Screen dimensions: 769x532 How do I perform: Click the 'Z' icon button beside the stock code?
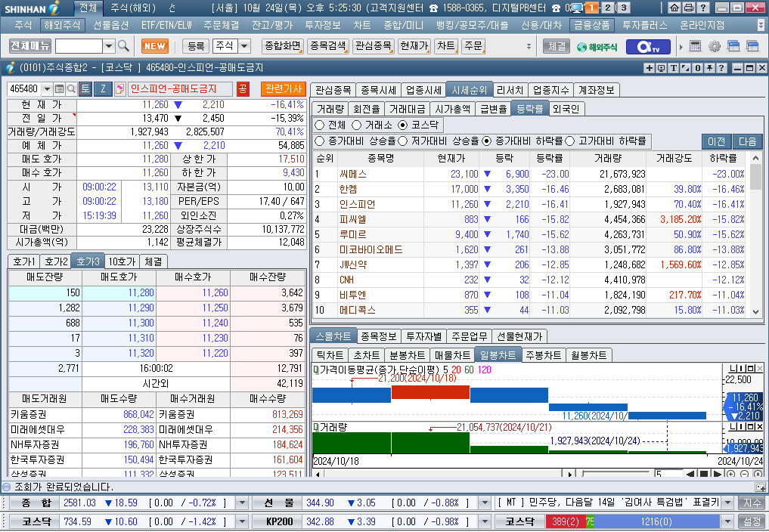(x=103, y=88)
